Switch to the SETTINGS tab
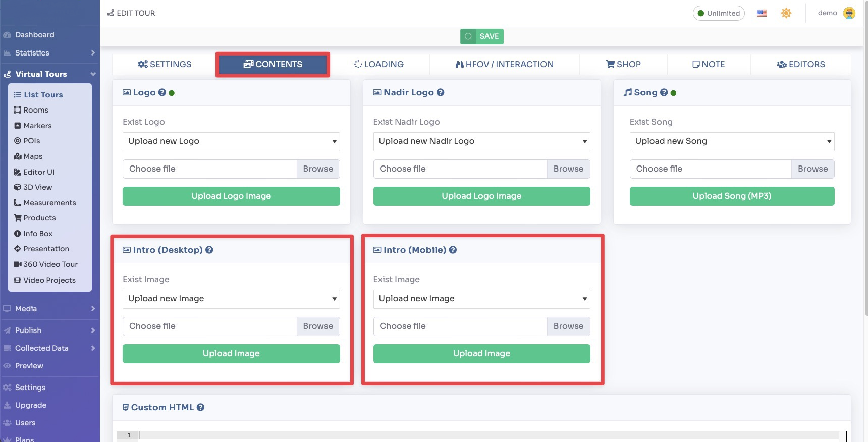The height and width of the screenshot is (442, 868). (x=165, y=65)
